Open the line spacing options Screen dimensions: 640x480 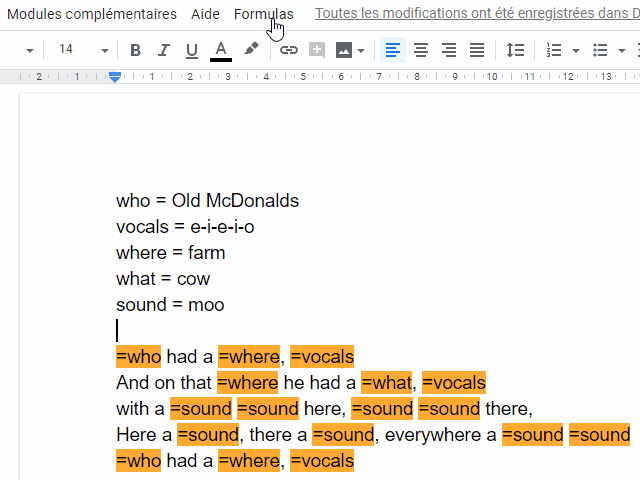515,50
